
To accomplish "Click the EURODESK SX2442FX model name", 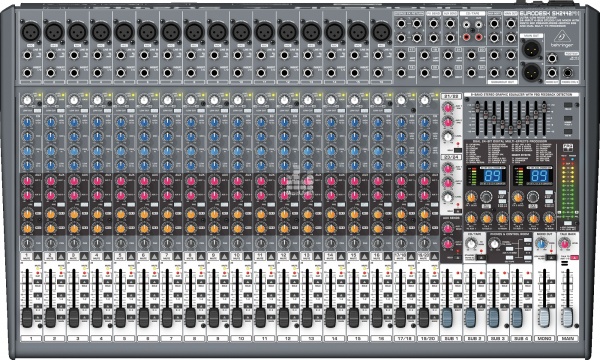I will pos(549,14).
